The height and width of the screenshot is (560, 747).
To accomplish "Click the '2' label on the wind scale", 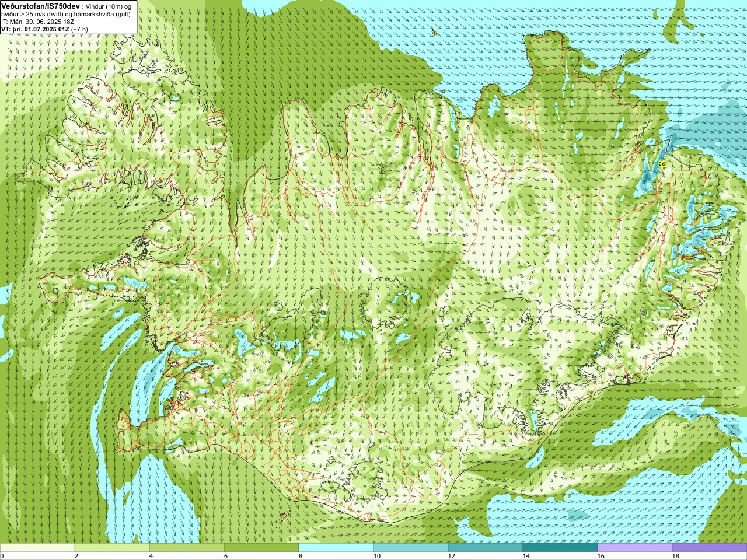I will (x=76, y=556).
